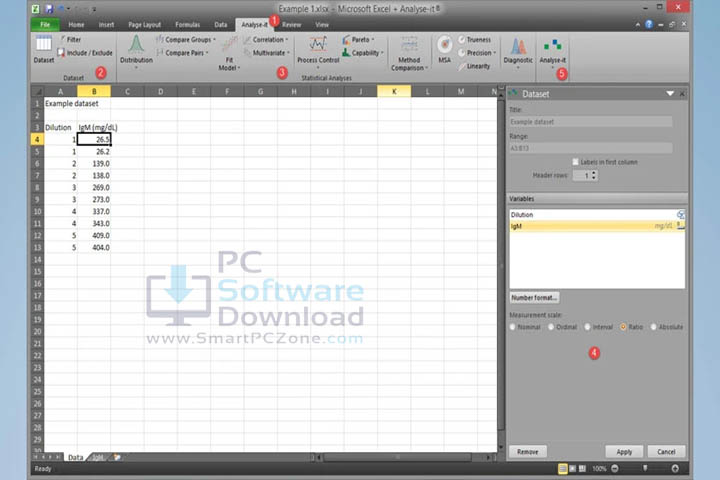
Task: Open the Method Comparison tool
Action: click(409, 53)
